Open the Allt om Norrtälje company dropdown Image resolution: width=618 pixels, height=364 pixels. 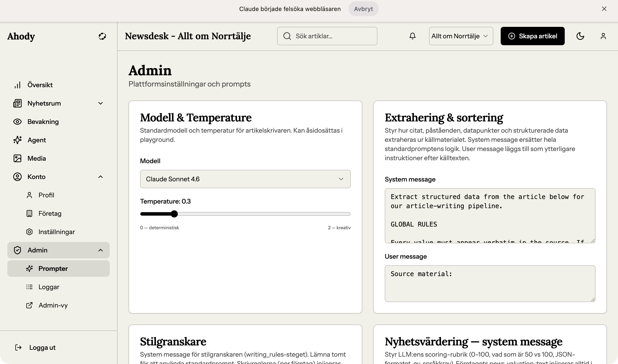461,36
